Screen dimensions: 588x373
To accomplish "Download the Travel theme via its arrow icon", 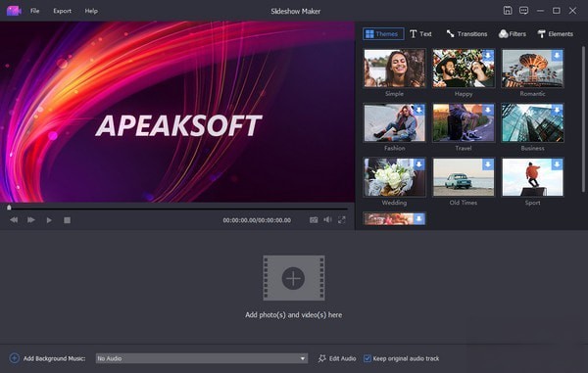I will click(488, 110).
